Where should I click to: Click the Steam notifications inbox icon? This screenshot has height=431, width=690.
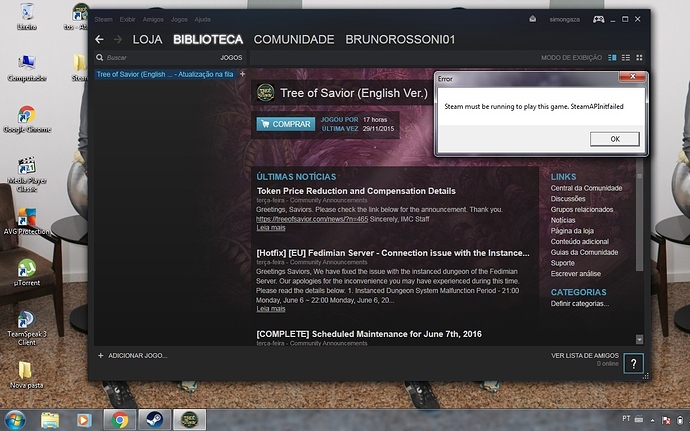click(531, 19)
